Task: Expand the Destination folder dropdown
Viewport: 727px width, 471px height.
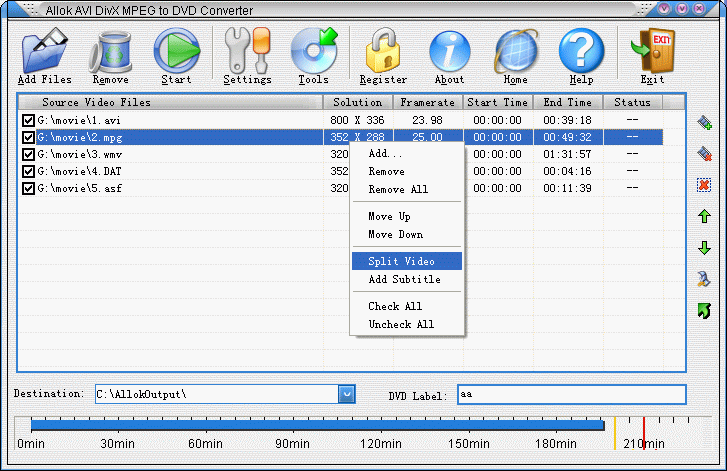Action: point(346,394)
